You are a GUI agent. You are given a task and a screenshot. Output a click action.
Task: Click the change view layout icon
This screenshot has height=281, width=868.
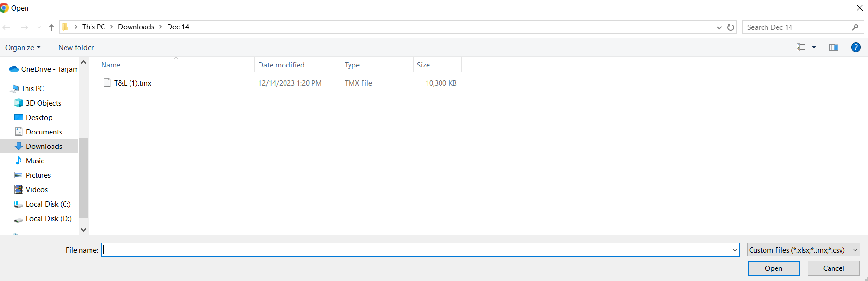point(801,47)
